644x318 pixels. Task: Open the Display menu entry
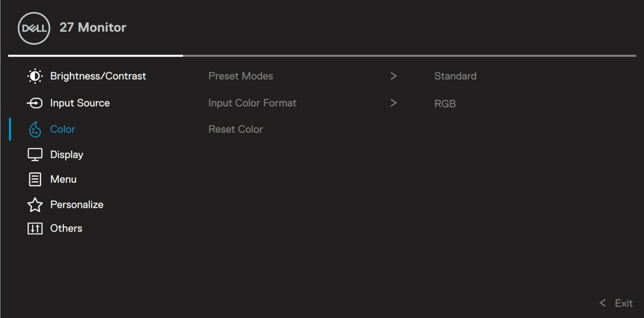[x=67, y=154]
